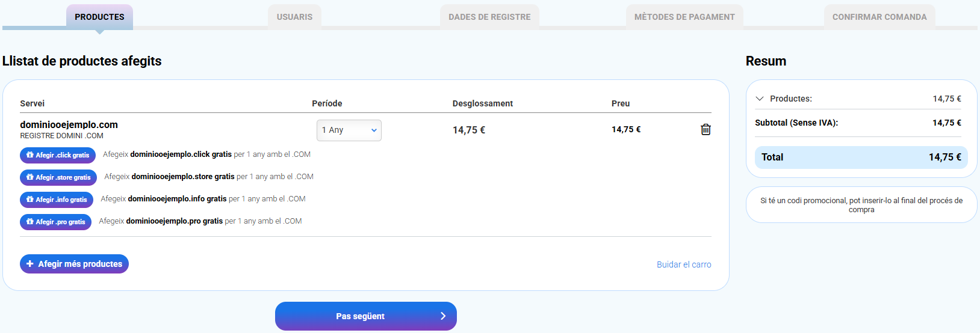This screenshot has width=980, height=333.
Task: Select the Confirmar comanda tab
Action: (x=879, y=17)
